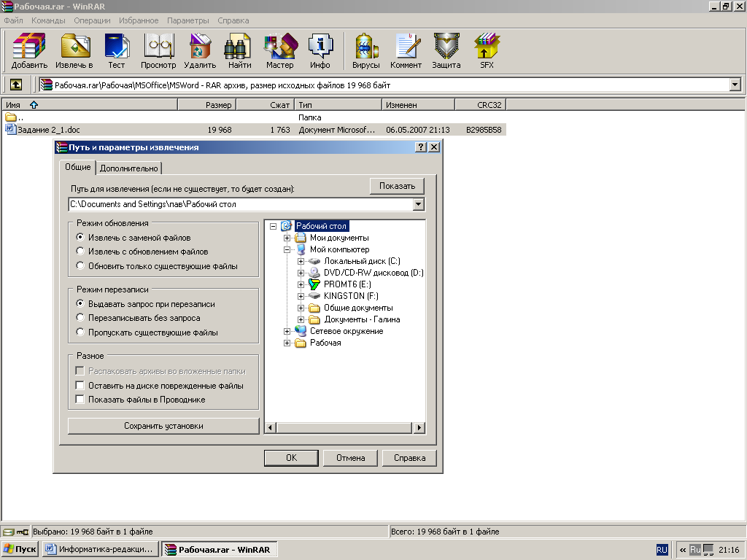Open the Команды menu

[48, 20]
